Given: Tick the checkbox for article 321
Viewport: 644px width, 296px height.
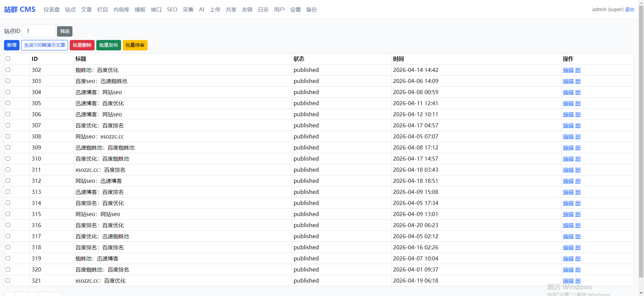Looking at the screenshot, I should [8, 281].
